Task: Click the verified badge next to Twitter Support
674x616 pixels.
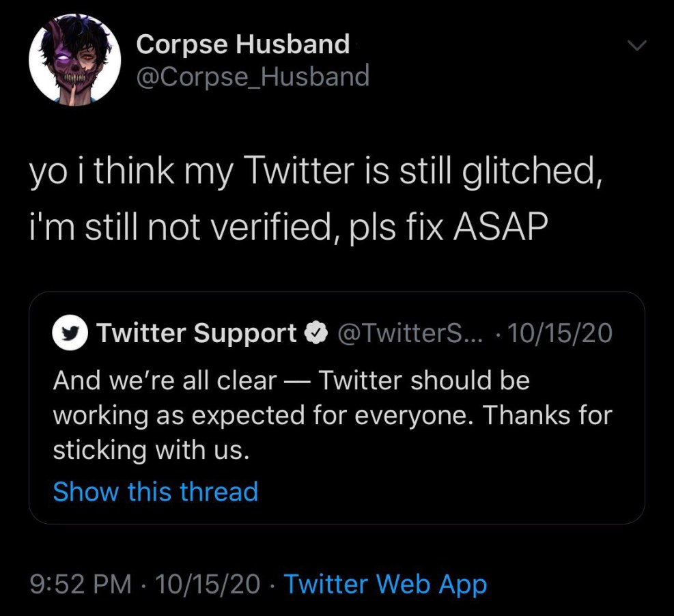Action: pyautogui.click(x=313, y=333)
